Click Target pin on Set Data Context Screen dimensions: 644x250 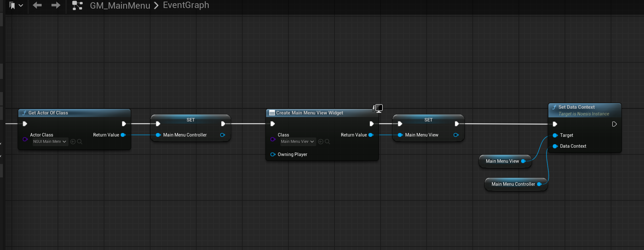555,136
